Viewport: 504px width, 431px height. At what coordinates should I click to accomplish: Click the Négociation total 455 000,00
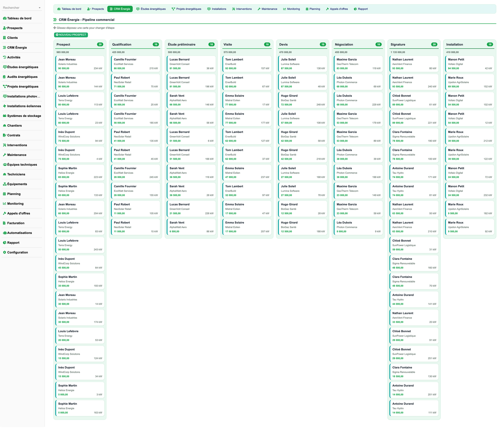pos(341,52)
